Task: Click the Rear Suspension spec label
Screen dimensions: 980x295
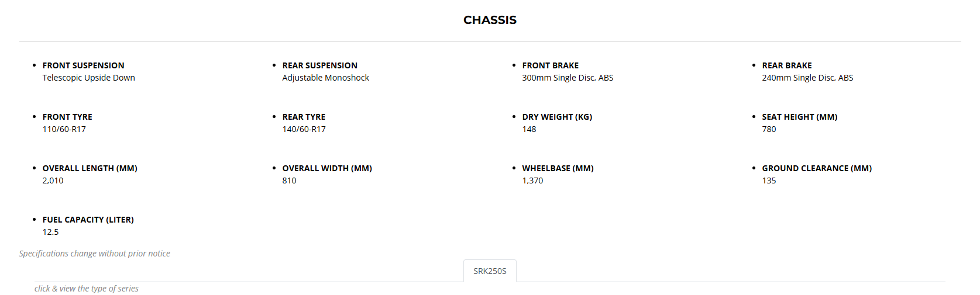Action: click(319, 65)
